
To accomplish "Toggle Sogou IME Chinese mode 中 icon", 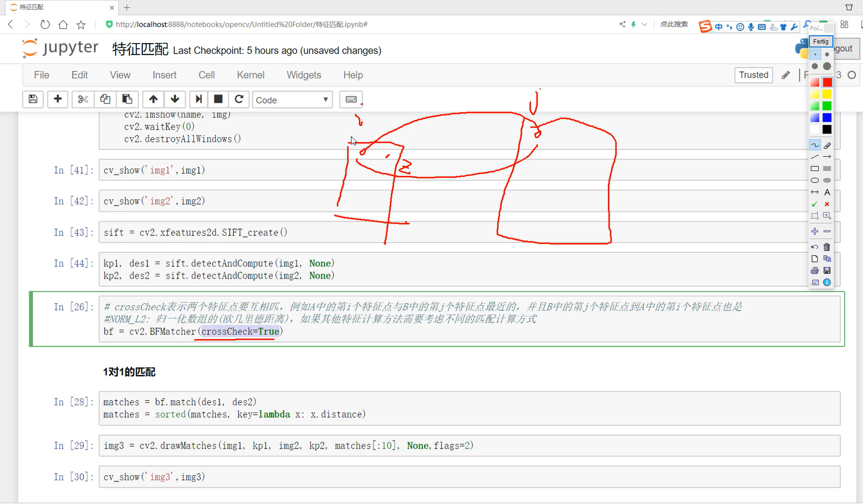I will [719, 27].
